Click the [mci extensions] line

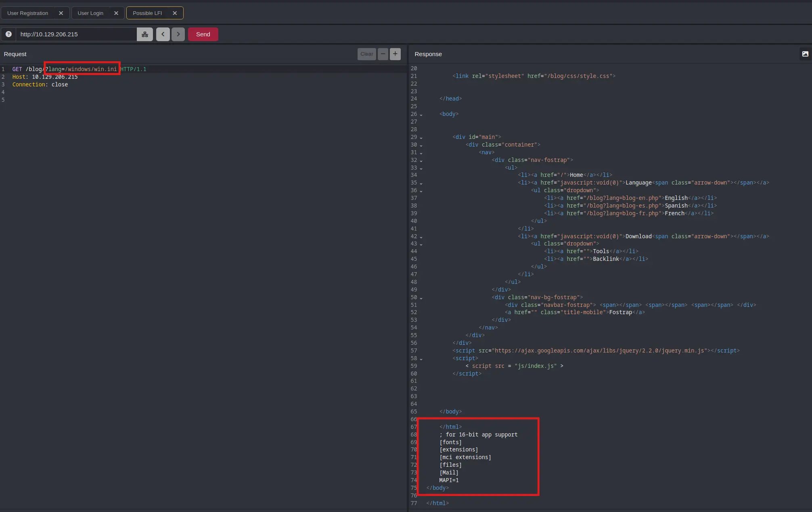(465, 457)
